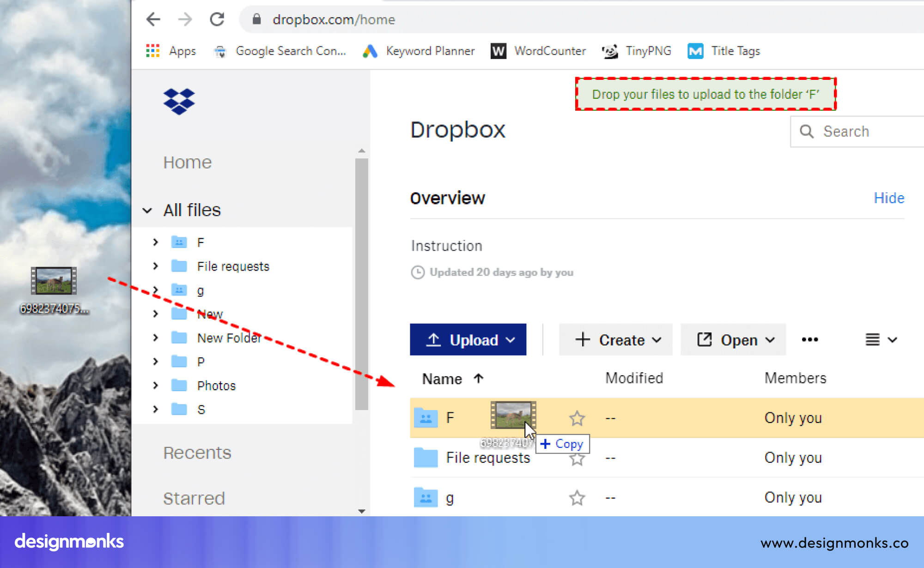
Task: Star the g folder
Action: pos(577,497)
